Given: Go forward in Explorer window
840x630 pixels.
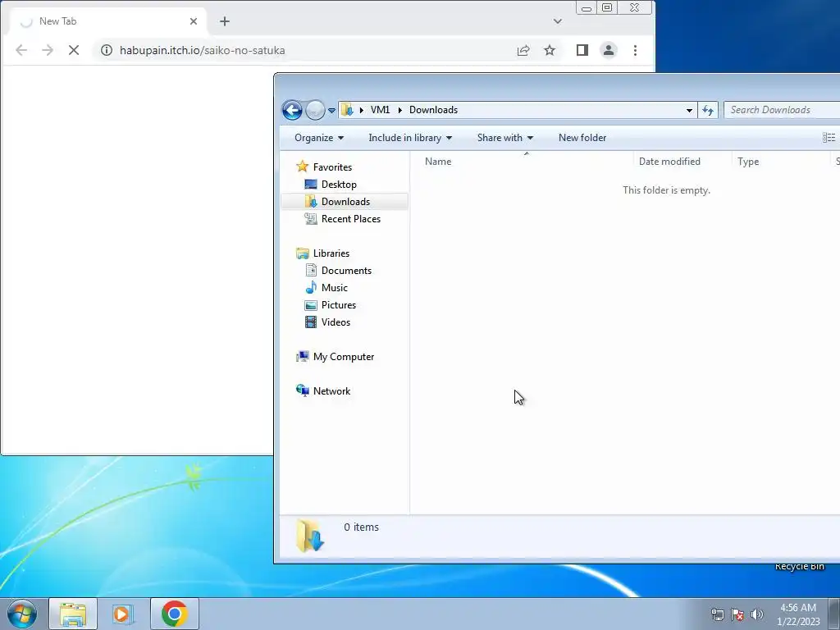Looking at the screenshot, I should pyautogui.click(x=315, y=111).
